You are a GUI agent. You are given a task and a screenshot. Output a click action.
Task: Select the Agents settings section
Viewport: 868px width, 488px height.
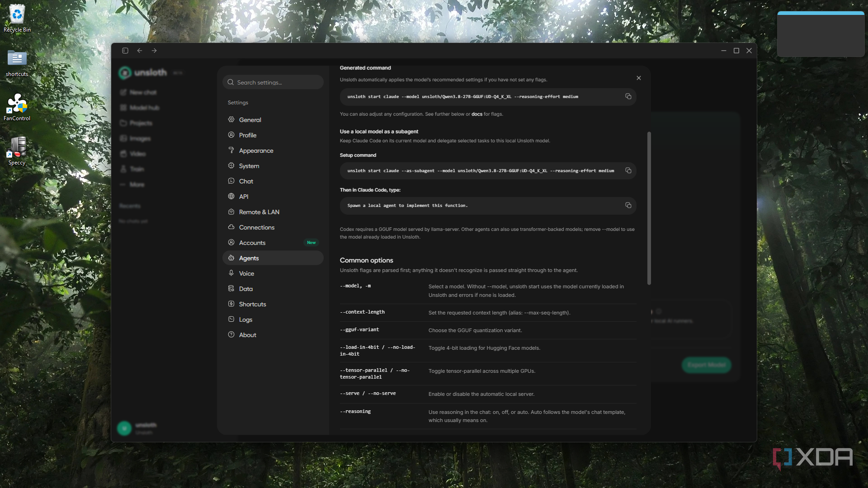(x=273, y=258)
